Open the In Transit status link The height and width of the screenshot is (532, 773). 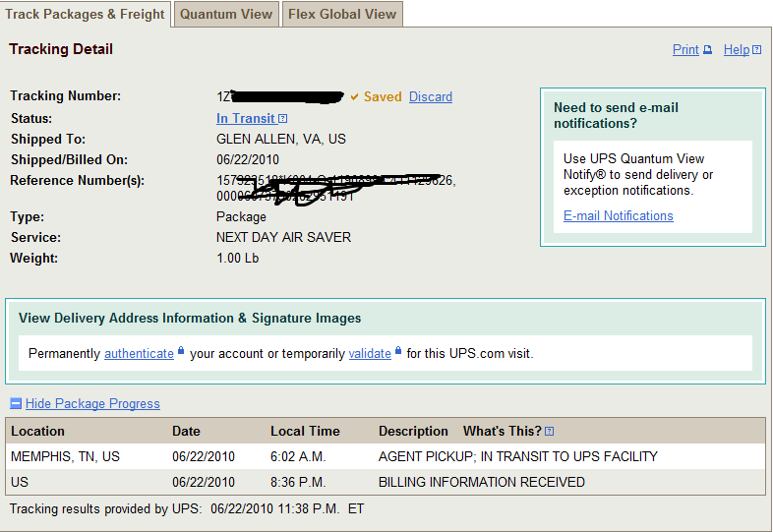246,118
